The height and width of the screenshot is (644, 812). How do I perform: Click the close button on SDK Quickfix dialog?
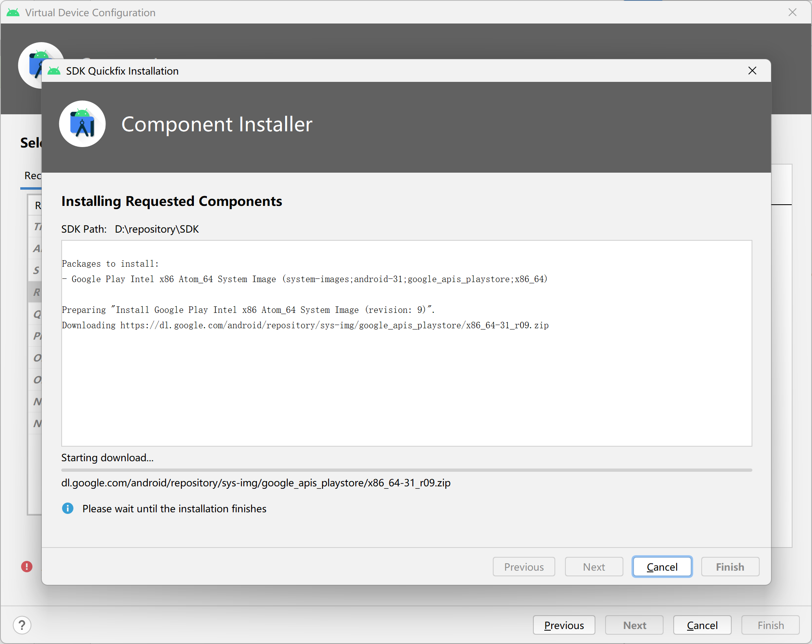[752, 71]
